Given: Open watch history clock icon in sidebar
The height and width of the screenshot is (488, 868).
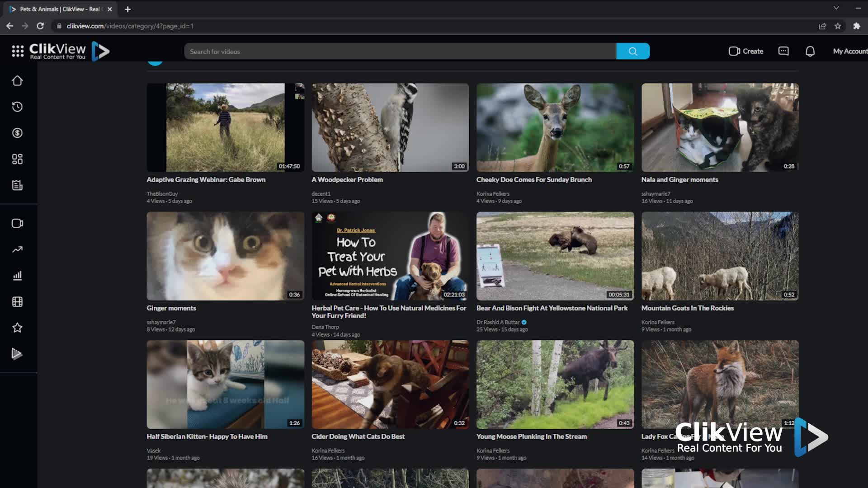Looking at the screenshot, I should (17, 107).
